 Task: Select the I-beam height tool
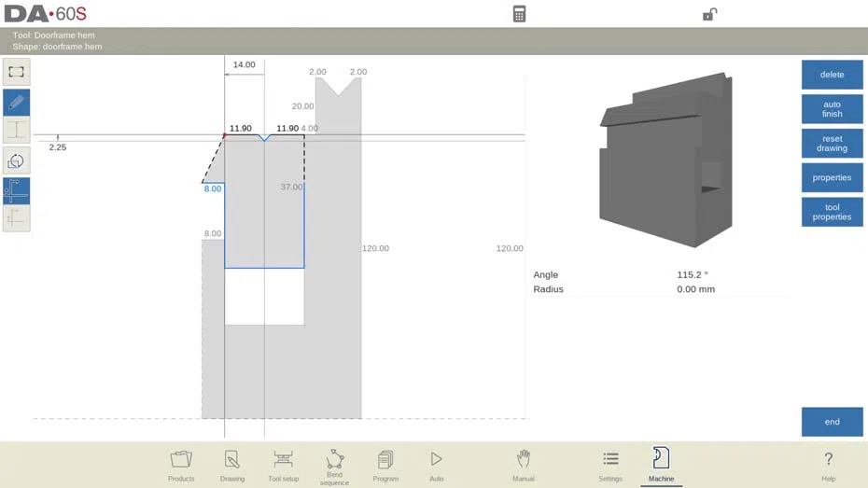click(16, 131)
